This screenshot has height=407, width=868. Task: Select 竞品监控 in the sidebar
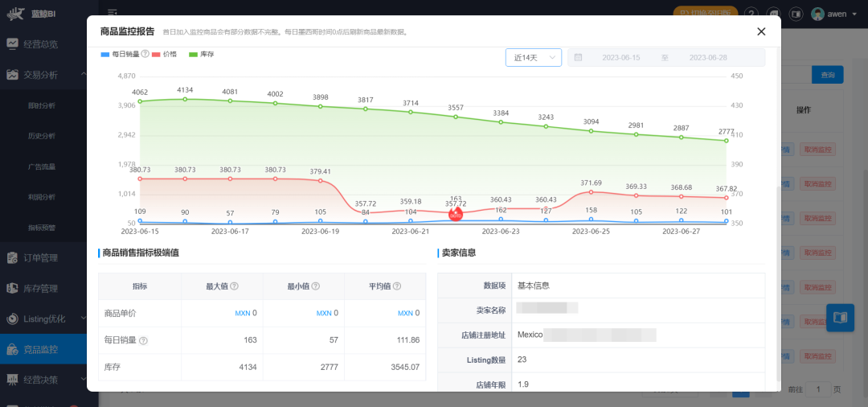click(43, 349)
